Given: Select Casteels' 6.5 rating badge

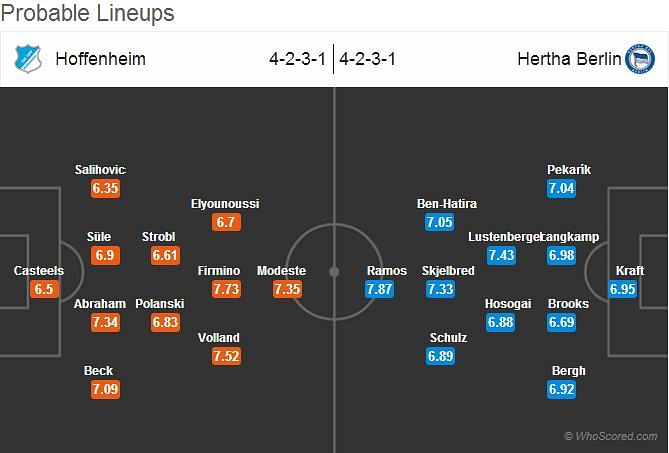Looking at the screenshot, I should click(x=44, y=289).
